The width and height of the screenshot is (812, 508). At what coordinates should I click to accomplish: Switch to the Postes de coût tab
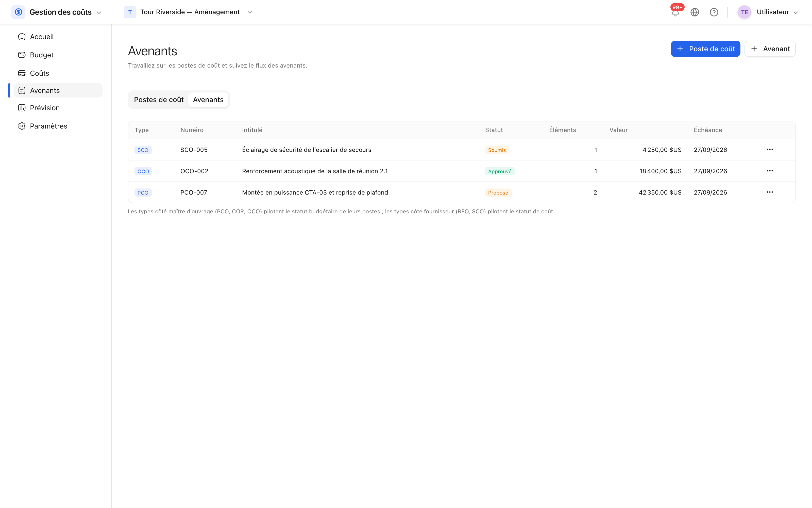(x=159, y=100)
